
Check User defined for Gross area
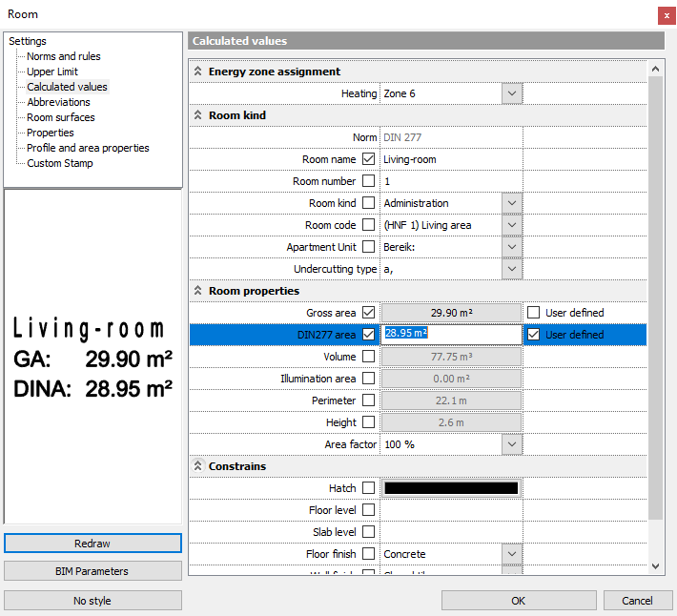pos(534,313)
